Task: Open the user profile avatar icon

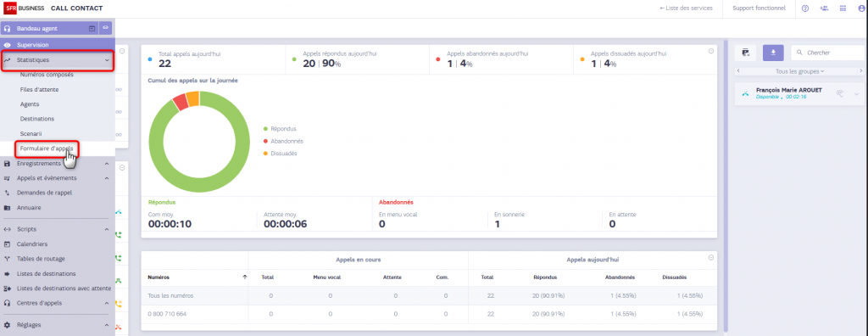Action: pos(861,8)
